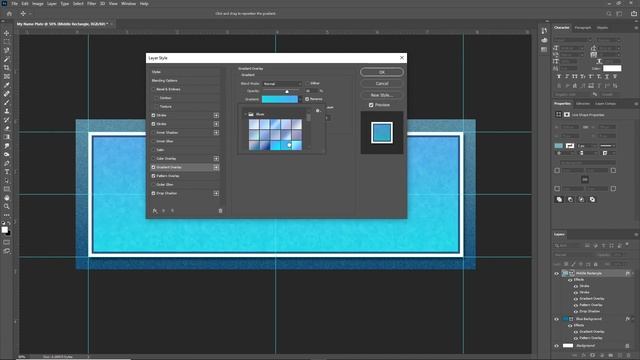The image size is (640, 360).
Task: Select the Crop tool
Action: point(7,68)
